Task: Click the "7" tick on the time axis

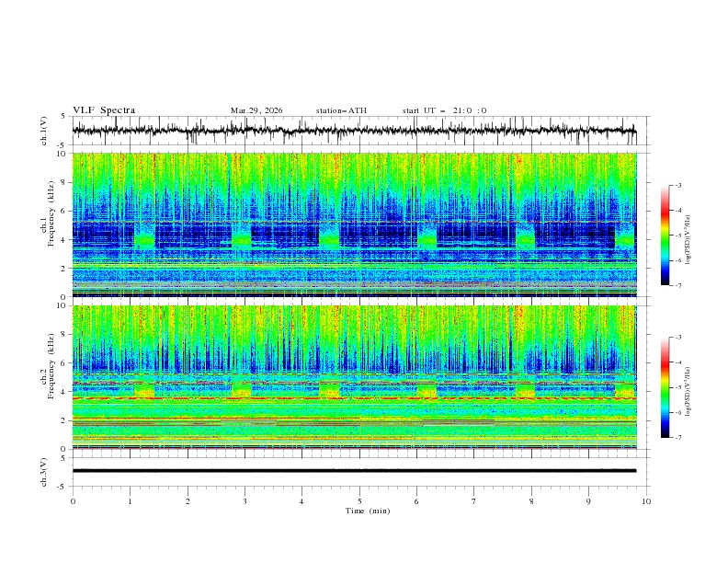Action: click(x=474, y=501)
